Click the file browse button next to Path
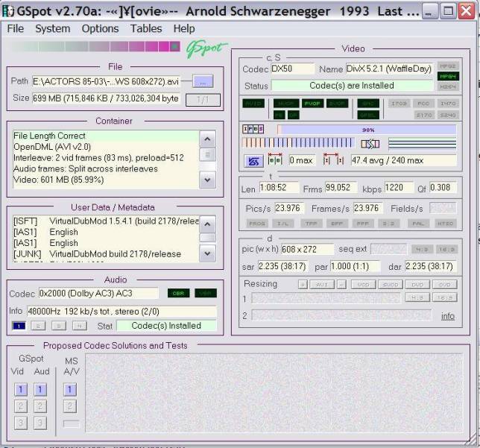Image resolution: width=480 pixels, height=448 pixels. [x=203, y=81]
